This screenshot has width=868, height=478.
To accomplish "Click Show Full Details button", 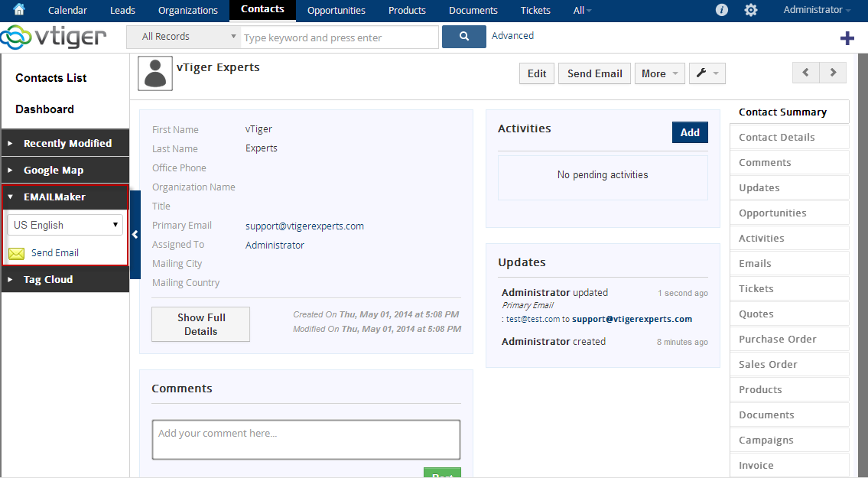I will 200,324.
